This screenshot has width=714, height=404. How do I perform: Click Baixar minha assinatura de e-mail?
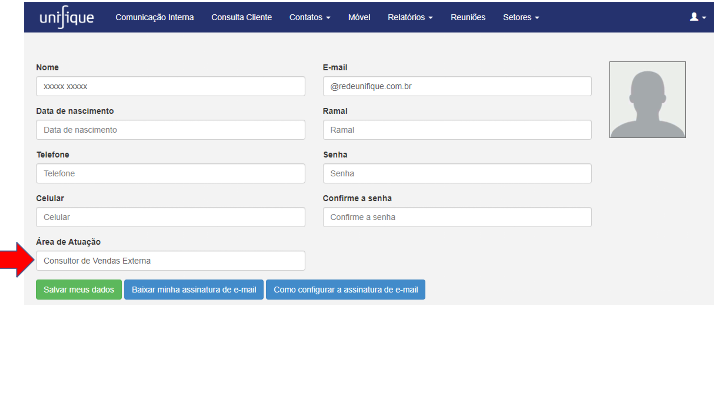point(194,290)
